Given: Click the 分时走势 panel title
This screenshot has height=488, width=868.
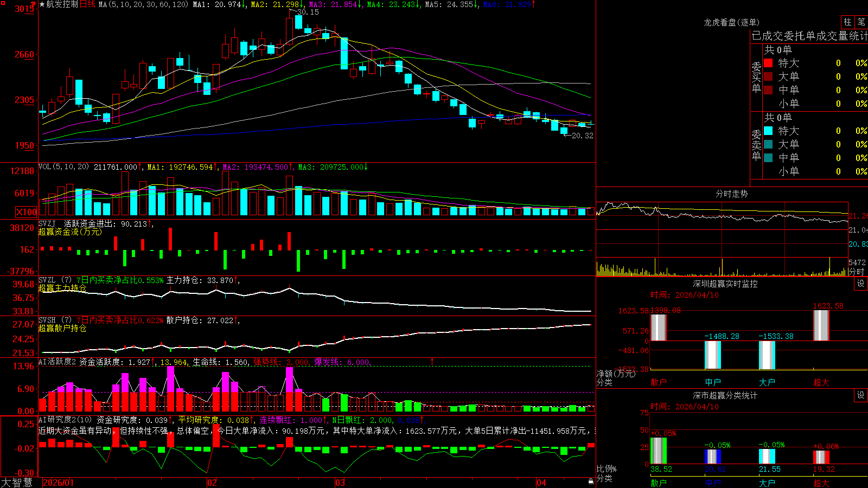Looking at the screenshot, I should (x=732, y=194).
